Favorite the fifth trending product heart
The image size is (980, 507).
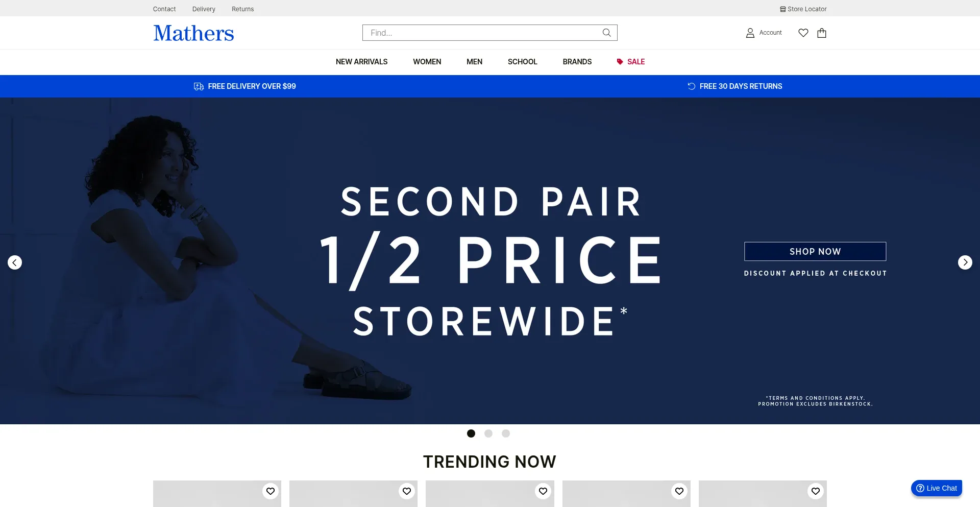[816, 491]
